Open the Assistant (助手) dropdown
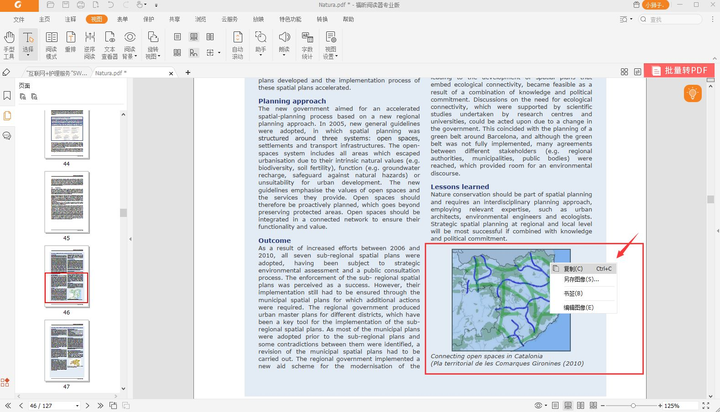This screenshot has height=412, width=720. [261, 45]
